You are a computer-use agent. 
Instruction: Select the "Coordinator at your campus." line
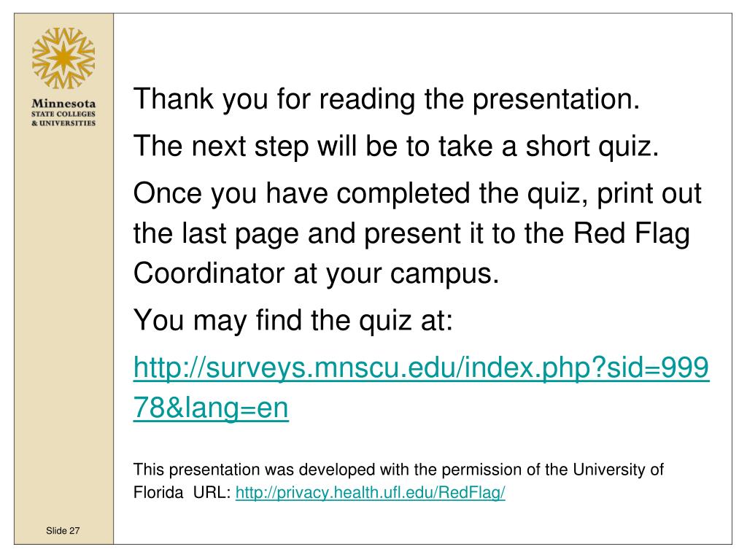pyautogui.click(x=316, y=274)
